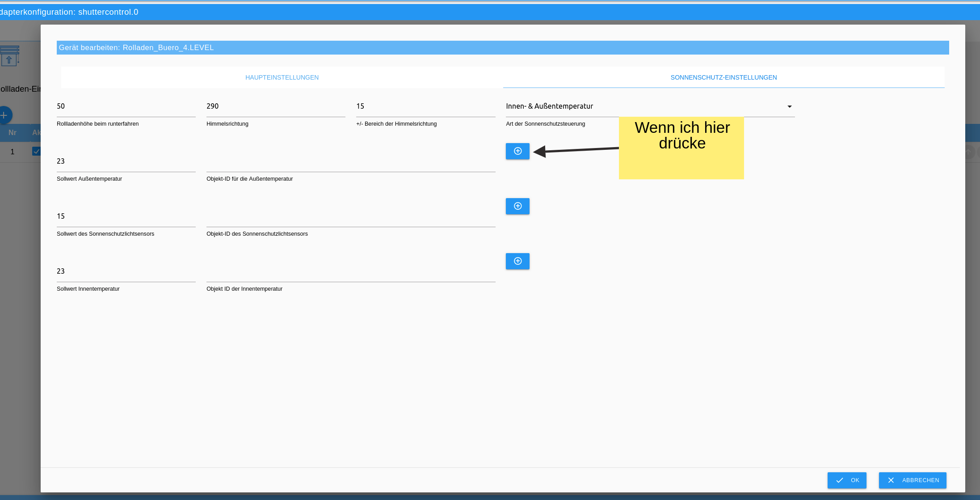Click the X icon on Abbrechen button

click(891, 480)
